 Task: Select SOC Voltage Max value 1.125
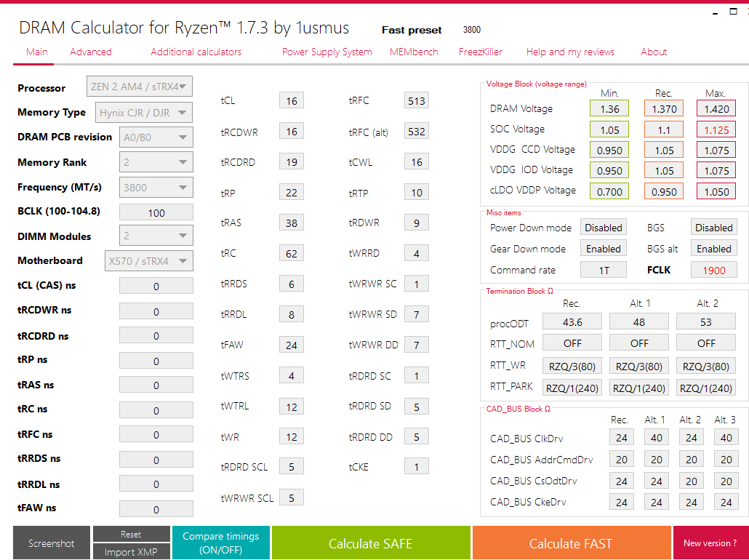pyautogui.click(x=716, y=129)
